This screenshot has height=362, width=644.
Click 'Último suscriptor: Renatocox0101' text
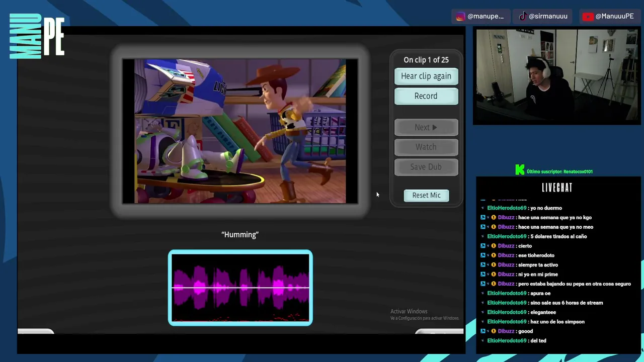(x=559, y=171)
